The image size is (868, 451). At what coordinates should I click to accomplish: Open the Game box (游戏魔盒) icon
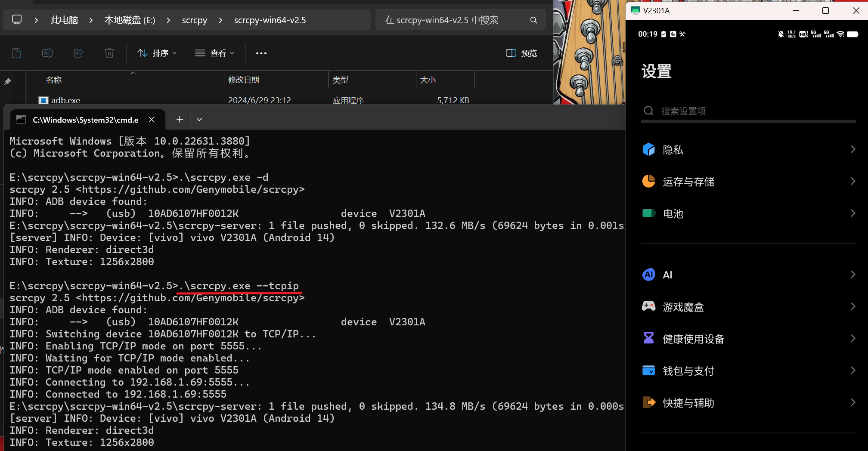[x=649, y=306]
